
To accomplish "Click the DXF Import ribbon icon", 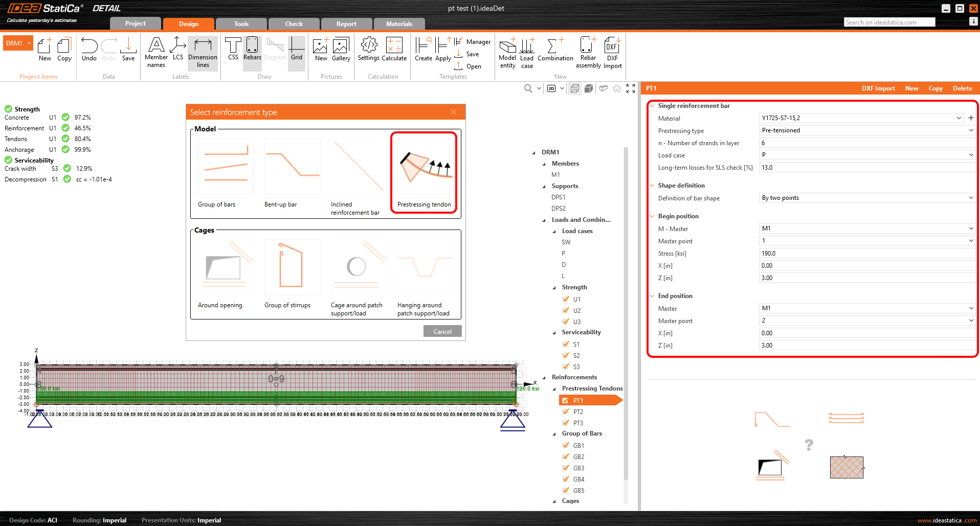I will (x=612, y=52).
